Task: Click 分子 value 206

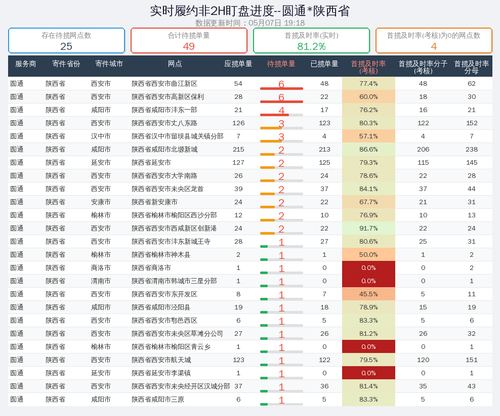Action: point(423,149)
